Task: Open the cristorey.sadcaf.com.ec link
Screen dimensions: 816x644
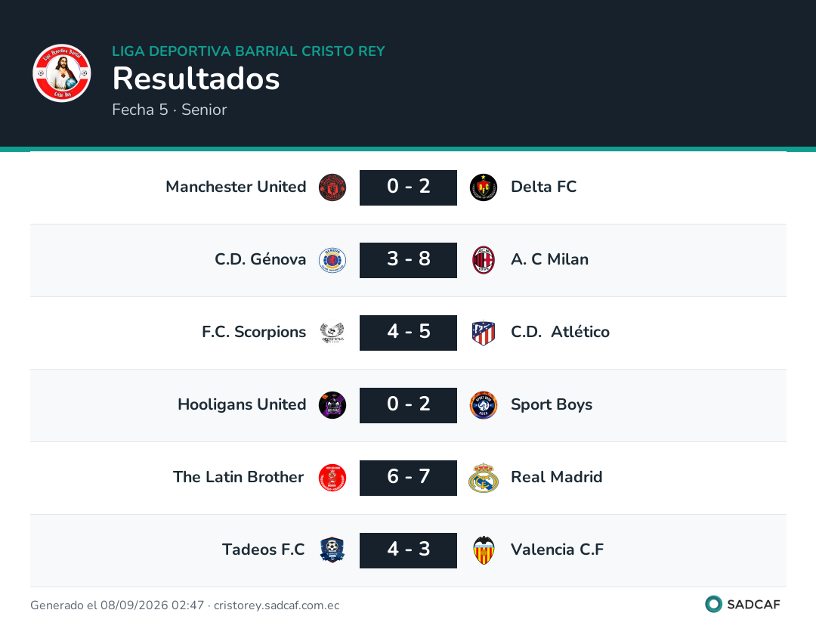Action: point(277,605)
